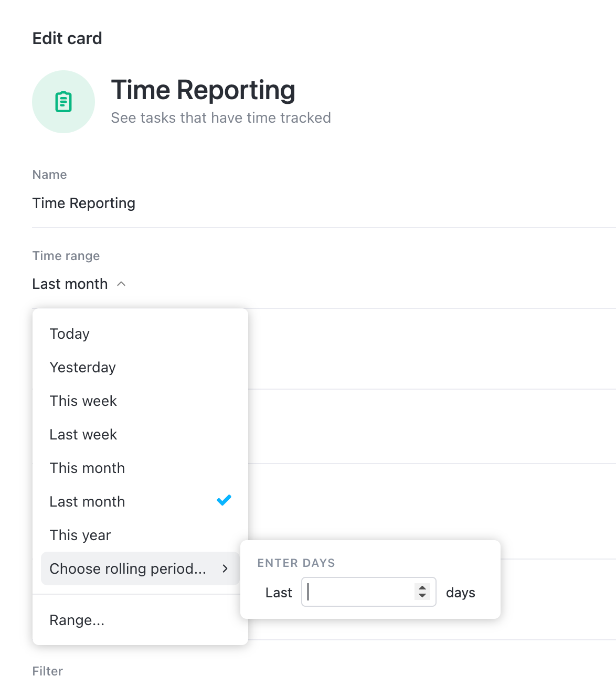Image resolution: width=616 pixels, height=687 pixels.
Task: Collapse the Time range dropdown chevron
Action: pos(121,284)
